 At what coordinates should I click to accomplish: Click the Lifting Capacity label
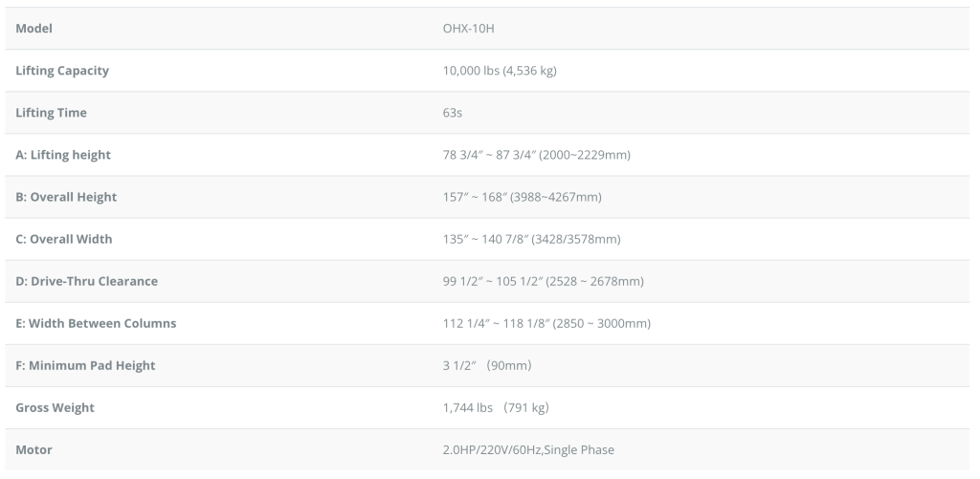pos(62,71)
